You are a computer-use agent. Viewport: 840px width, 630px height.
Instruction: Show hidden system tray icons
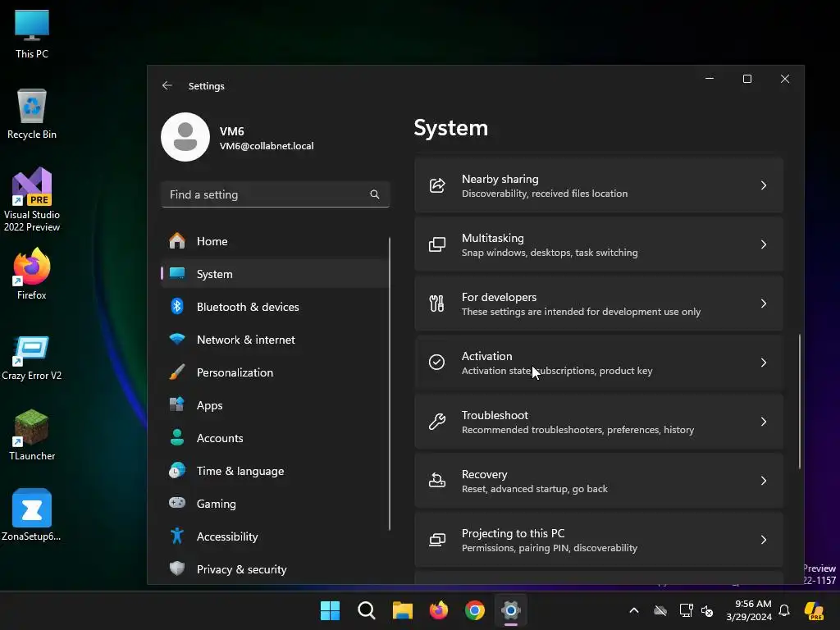634,610
